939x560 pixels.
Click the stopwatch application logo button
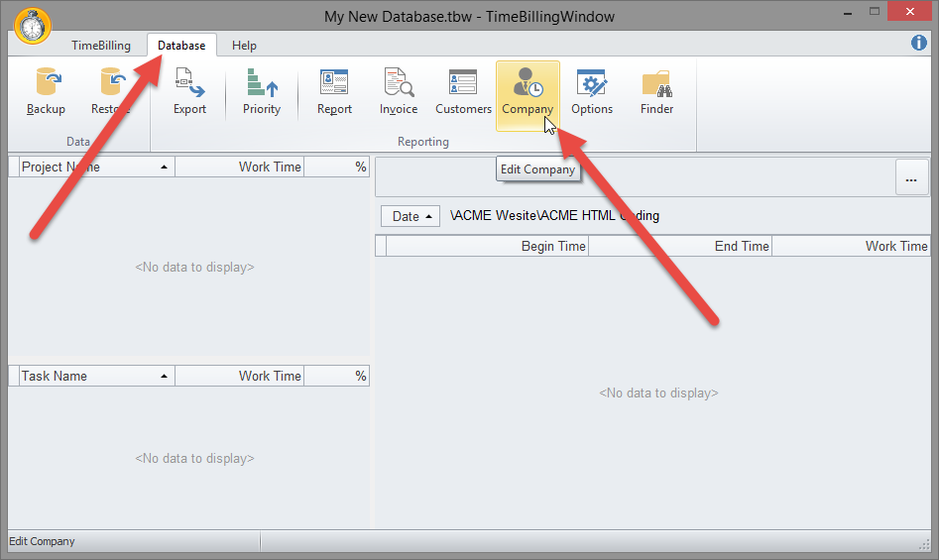pos(33,25)
